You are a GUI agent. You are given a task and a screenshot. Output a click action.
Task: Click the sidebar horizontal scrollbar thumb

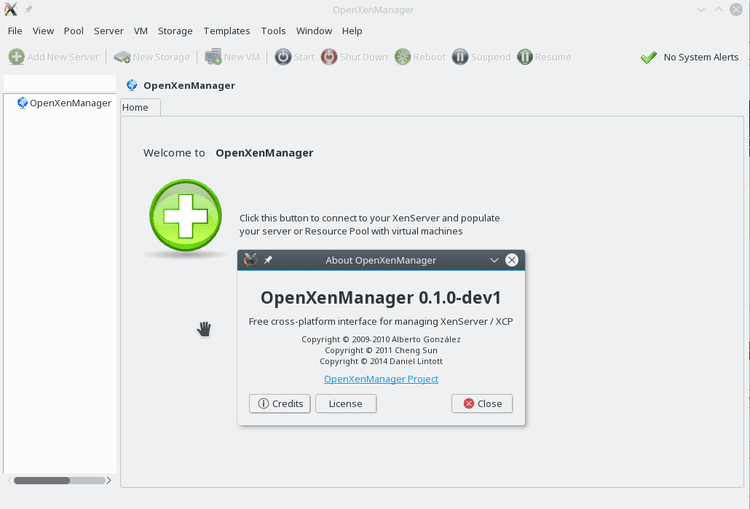(x=42, y=480)
